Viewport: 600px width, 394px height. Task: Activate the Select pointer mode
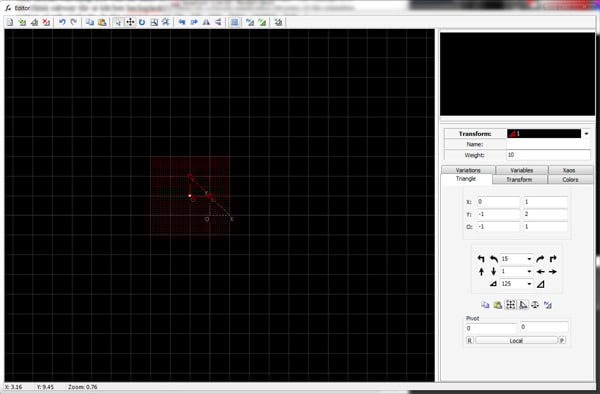pos(118,22)
